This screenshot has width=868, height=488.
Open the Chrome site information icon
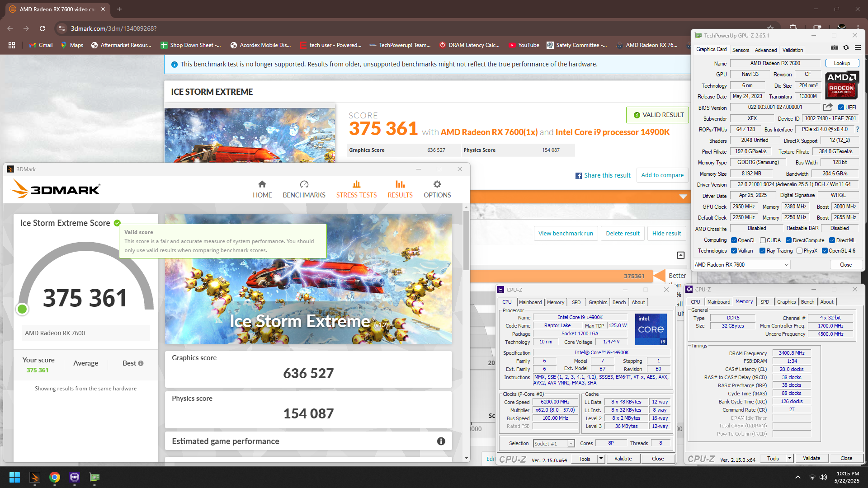pos(62,28)
